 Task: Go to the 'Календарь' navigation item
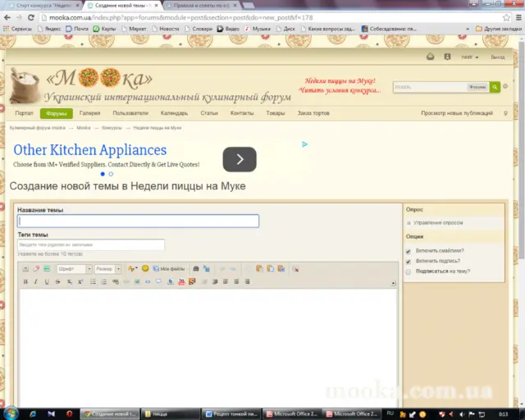[x=174, y=113]
